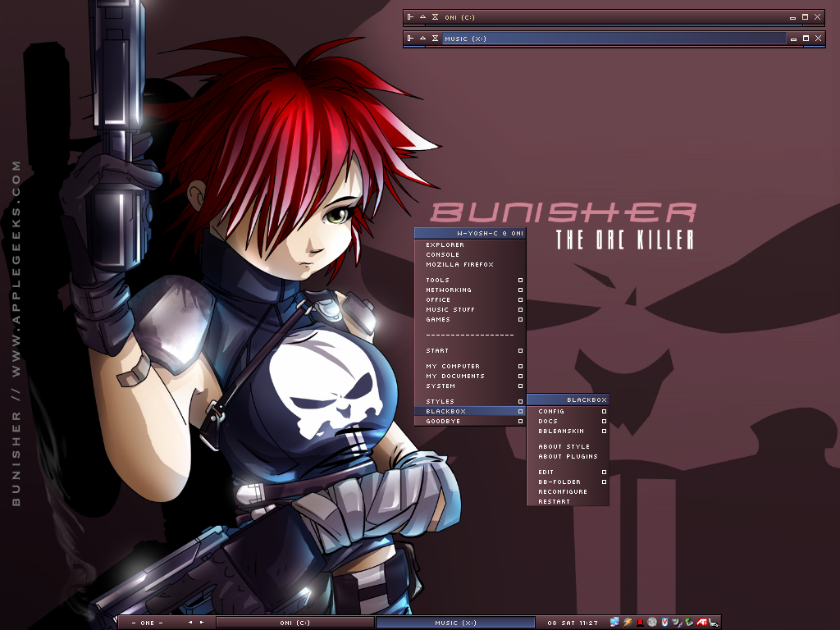
Task: Select the highlighted Blackbox menu entry
Action: click(x=470, y=412)
